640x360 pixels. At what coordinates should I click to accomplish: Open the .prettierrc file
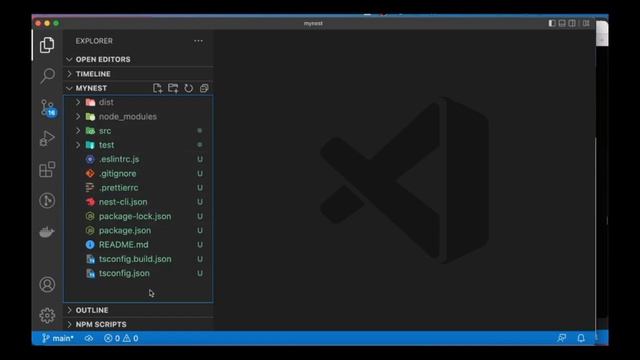138,188
